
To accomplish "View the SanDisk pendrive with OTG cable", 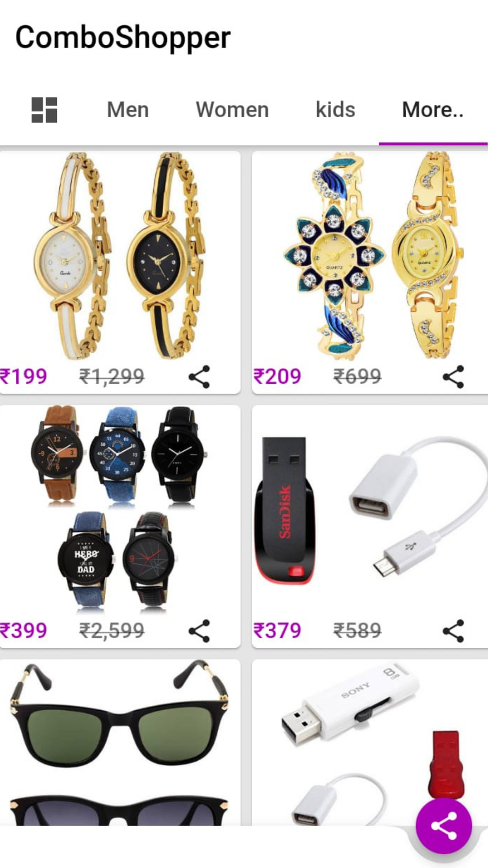I will point(371,509).
